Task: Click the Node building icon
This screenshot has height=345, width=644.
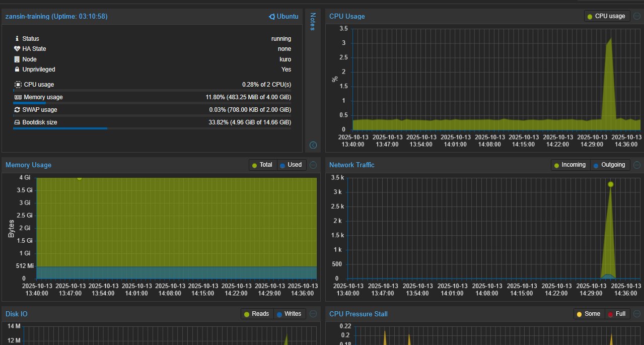Action: click(x=18, y=59)
